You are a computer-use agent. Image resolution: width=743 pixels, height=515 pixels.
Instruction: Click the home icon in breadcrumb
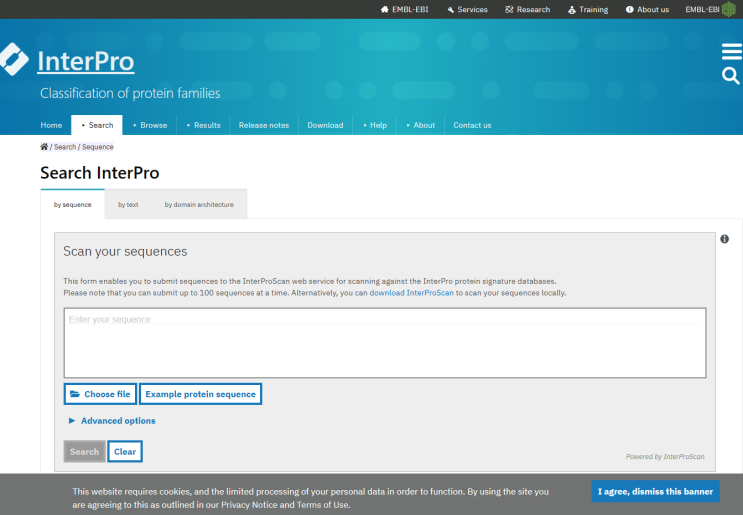click(x=44, y=147)
